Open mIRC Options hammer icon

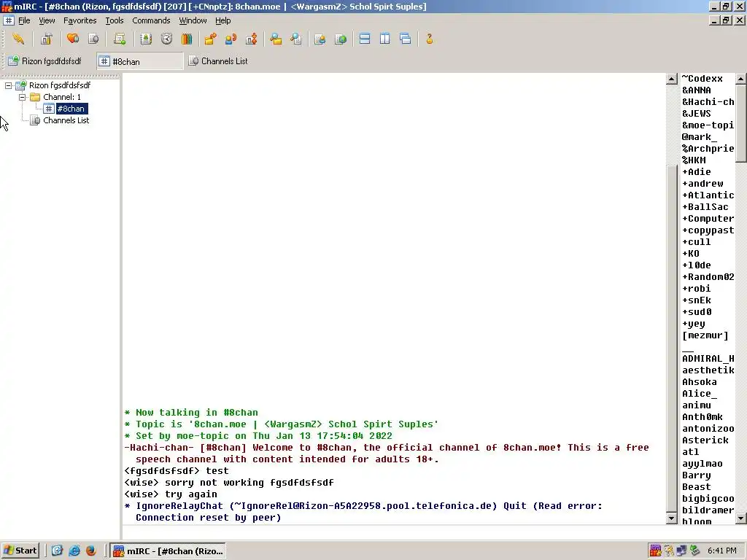(x=46, y=39)
